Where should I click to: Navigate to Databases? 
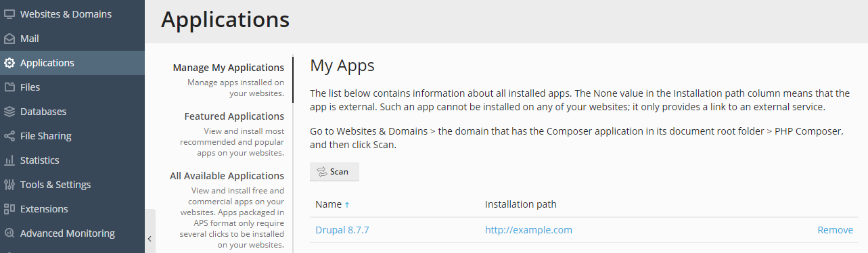tap(72, 112)
